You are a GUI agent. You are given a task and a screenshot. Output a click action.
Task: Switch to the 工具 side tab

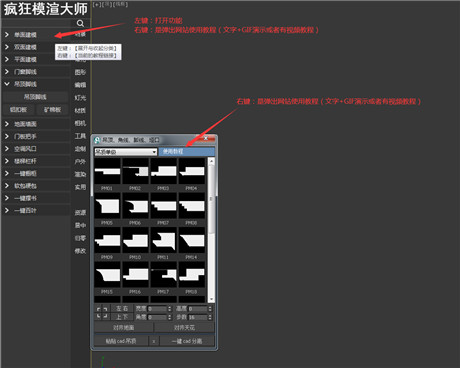(x=80, y=136)
